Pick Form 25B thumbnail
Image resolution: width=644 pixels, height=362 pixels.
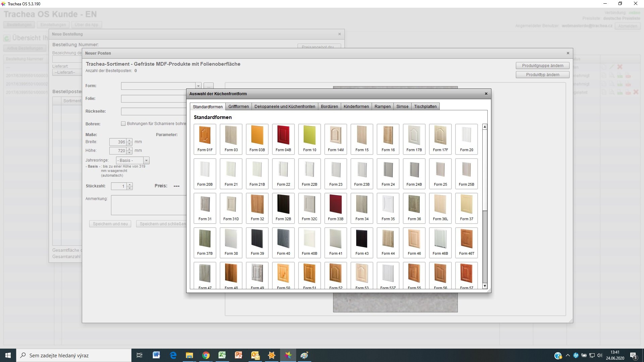pyautogui.click(x=467, y=174)
